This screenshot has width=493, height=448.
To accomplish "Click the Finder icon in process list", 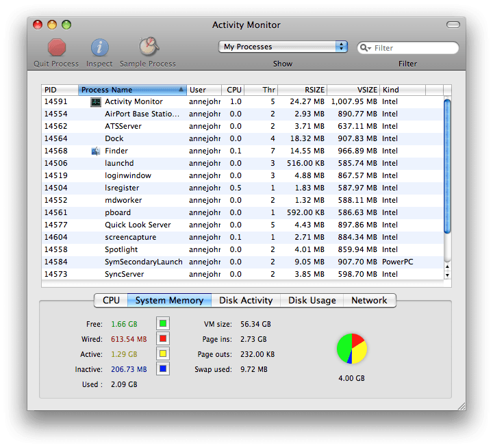I will 96,151.
